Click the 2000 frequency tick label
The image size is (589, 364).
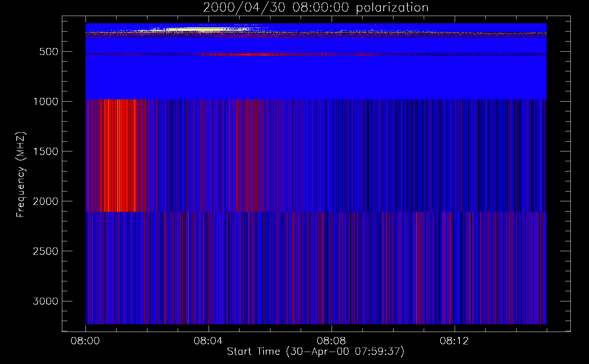click(x=46, y=201)
